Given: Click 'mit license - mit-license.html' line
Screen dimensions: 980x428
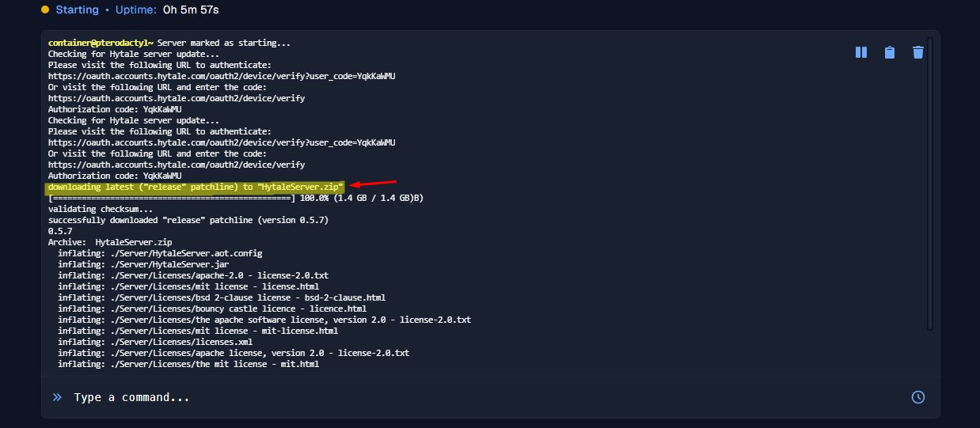Looking at the screenshot, I should click(198, 331).
